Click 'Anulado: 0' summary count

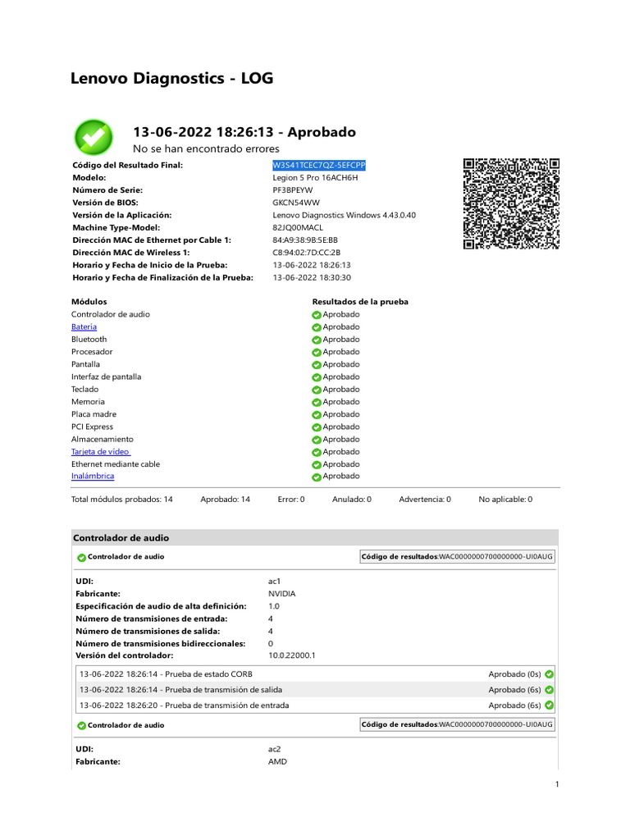351,500
